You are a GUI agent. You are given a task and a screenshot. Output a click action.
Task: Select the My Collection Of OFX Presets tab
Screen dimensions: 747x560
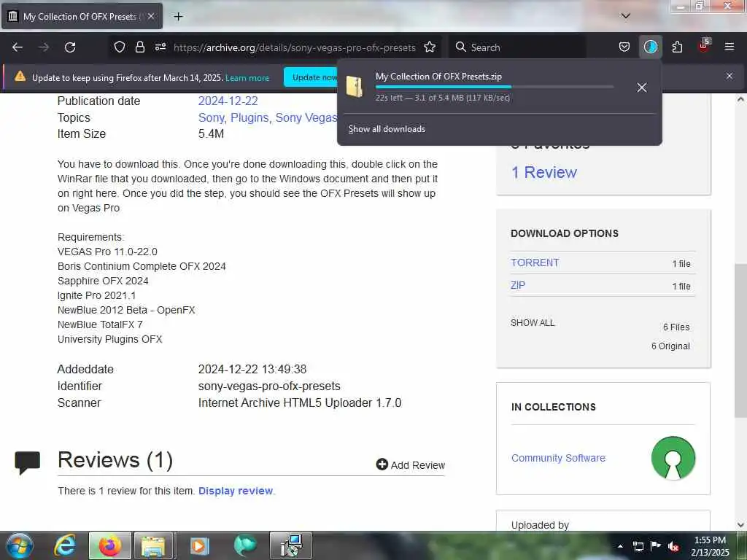pyautogui.click(x=82, y=17)
